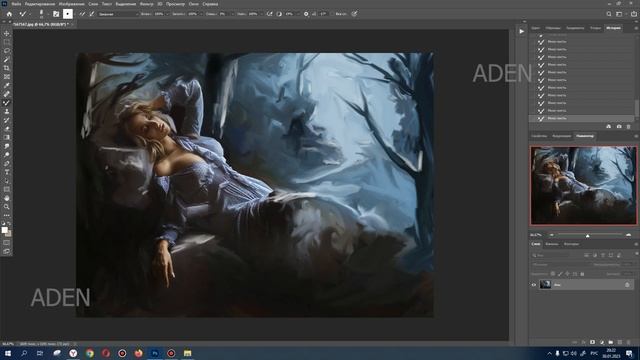Select the Zoom tool
This screenshot has height=360, width=640.
[7, 207]
